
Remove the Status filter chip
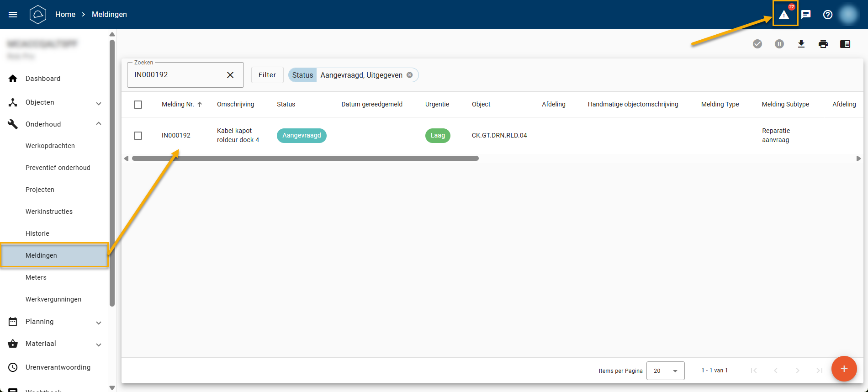tap(410, 75)
